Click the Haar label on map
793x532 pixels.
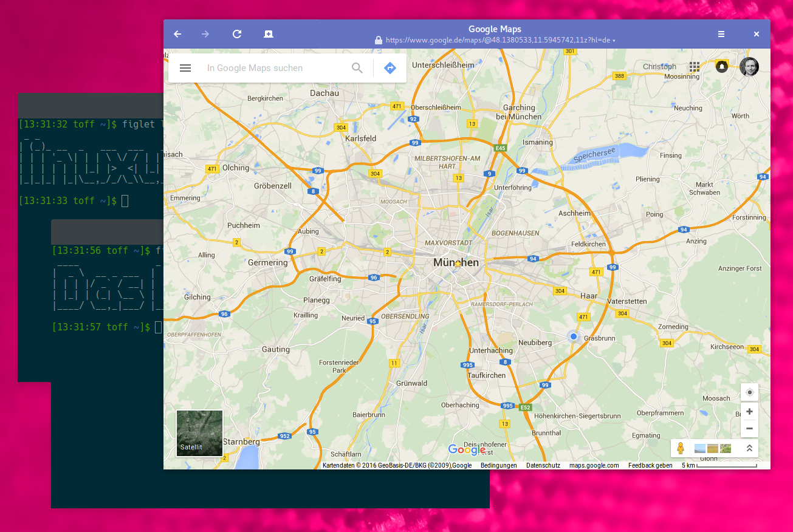(589, 296)
